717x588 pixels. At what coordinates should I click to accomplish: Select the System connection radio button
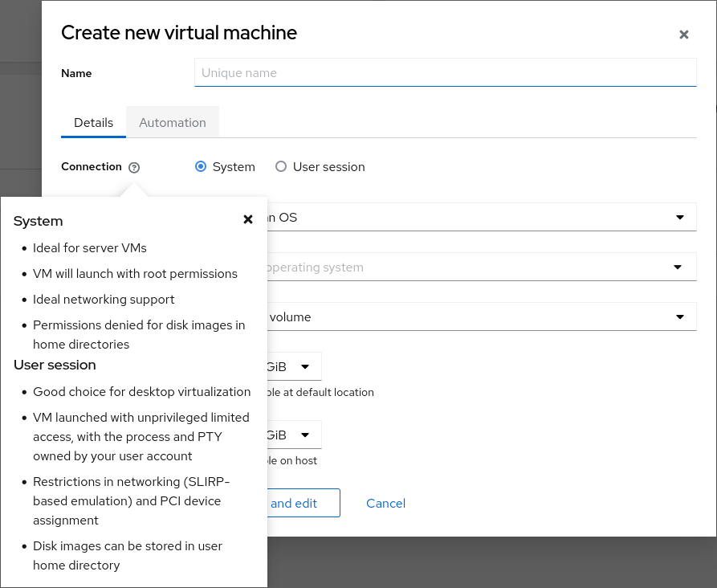click(201, 167)
